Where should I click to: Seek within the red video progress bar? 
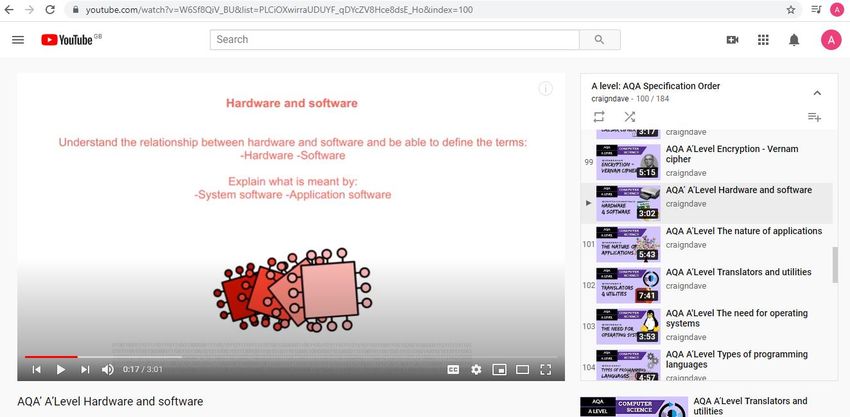[51, 357]
